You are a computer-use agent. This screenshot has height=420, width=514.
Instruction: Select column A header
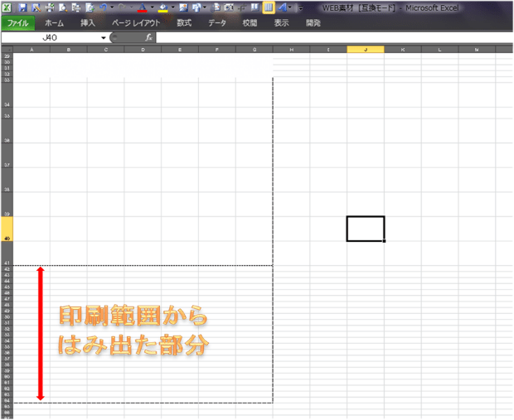pyautogui.click(x=32, y=50)
